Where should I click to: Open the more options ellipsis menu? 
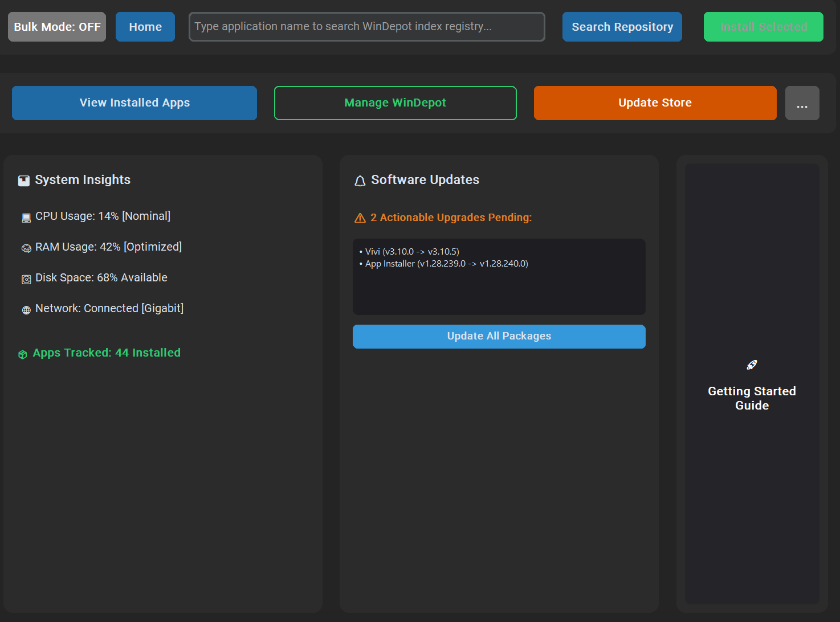(802, 103)
